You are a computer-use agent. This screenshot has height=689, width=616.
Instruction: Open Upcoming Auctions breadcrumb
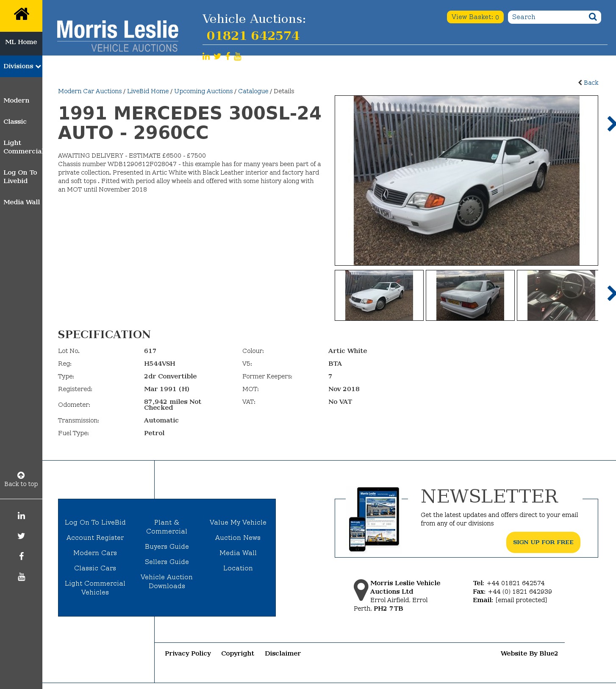tap(203, 91)
